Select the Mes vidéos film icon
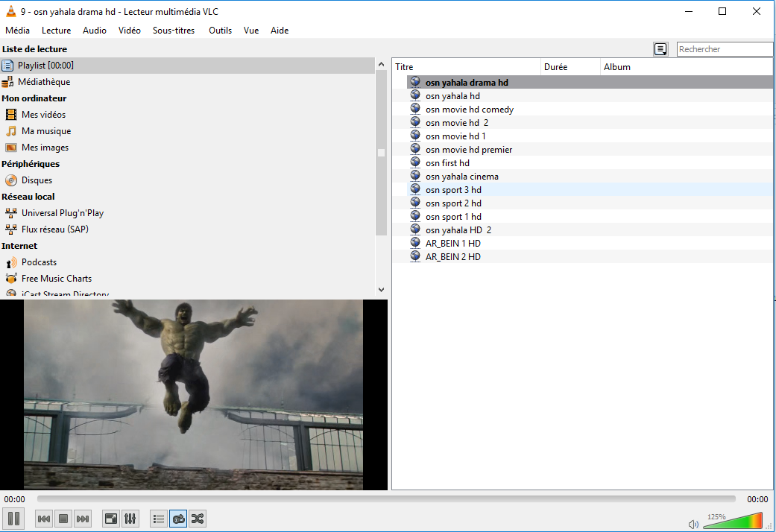 point(11,114)
